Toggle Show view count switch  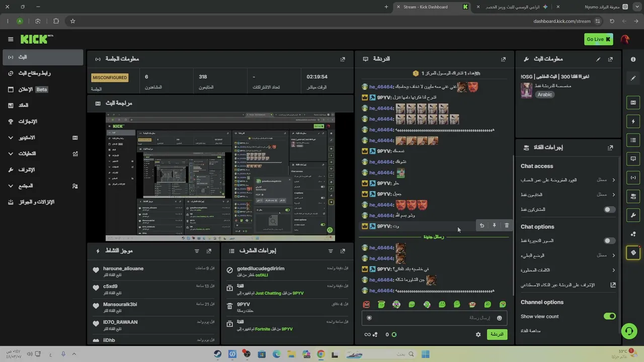point(609,316)
